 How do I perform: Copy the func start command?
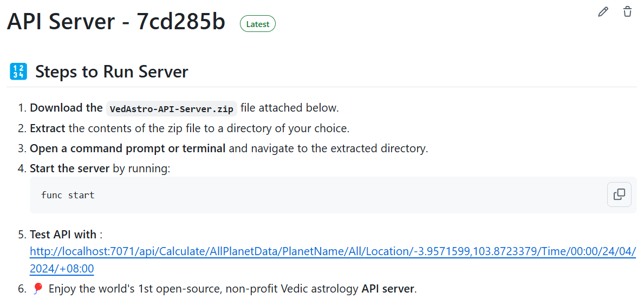pyautogui.click(x=619, y=194)
